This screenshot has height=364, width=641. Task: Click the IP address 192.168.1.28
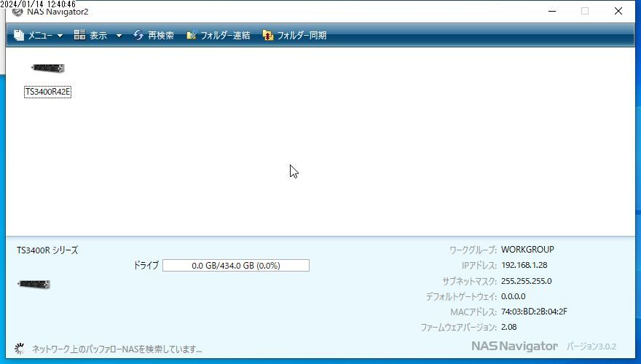pos(524,265)
